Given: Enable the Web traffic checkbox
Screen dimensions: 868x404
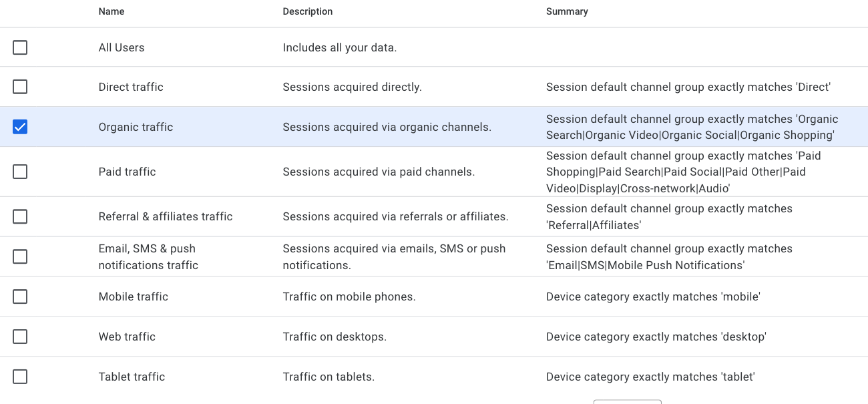Looking at the screenshot, I should (x=20, y=337).
